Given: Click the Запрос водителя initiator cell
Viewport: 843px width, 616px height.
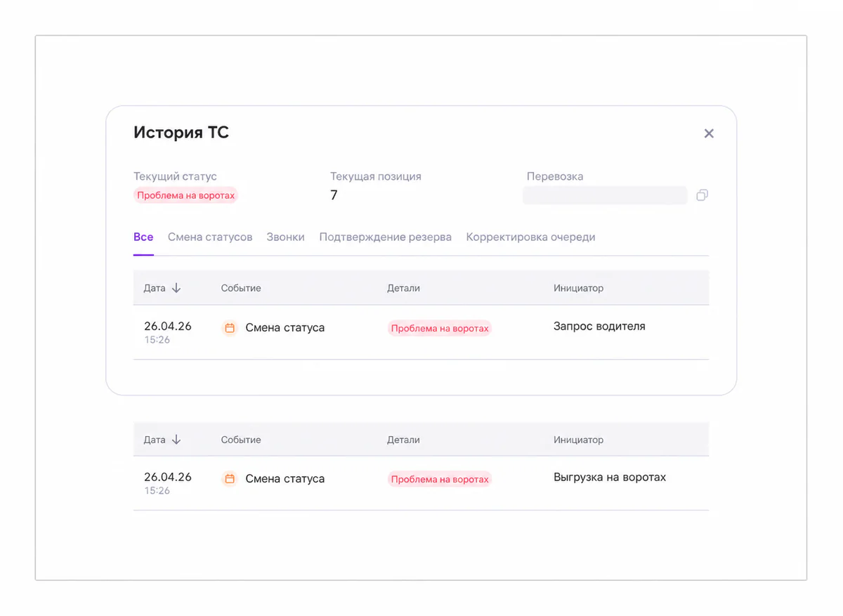Looking at the screenshot, I should tap(599, 326).
